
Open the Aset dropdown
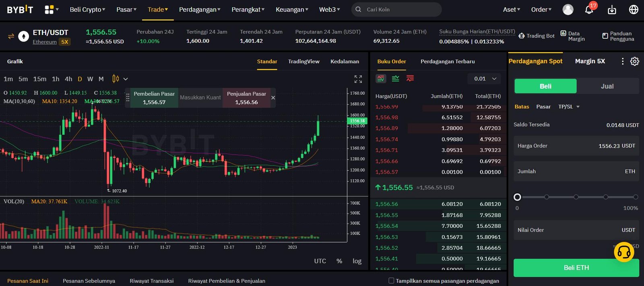[512, 9]
